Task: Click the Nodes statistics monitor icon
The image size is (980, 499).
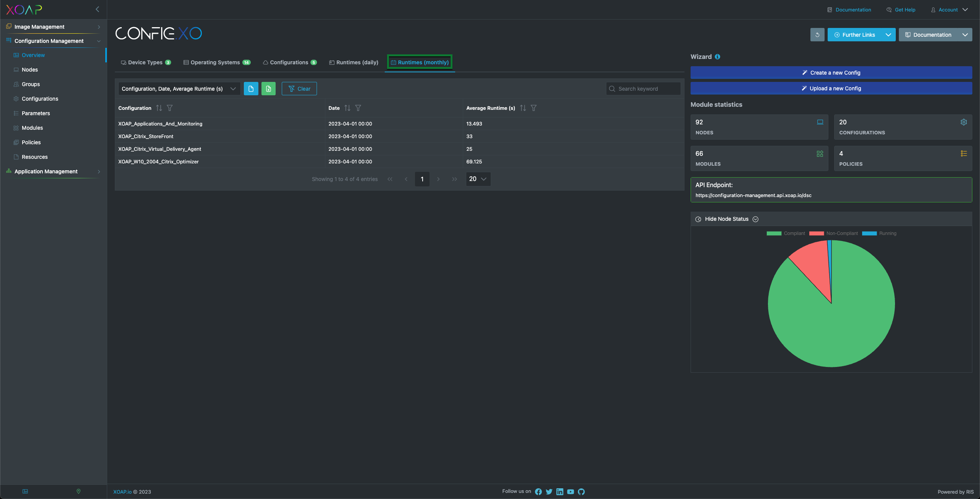Action: pos(820,122)
